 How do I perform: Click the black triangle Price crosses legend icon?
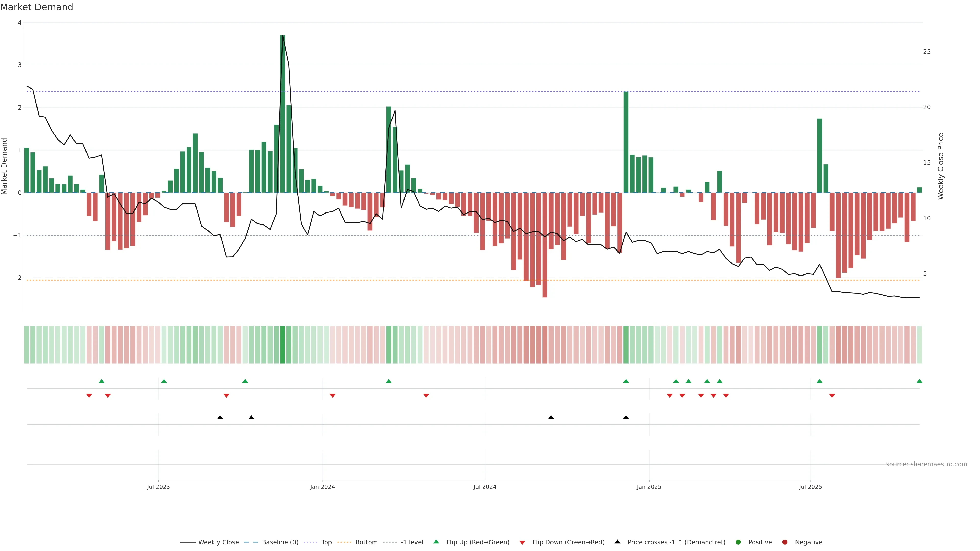point(617,542)
